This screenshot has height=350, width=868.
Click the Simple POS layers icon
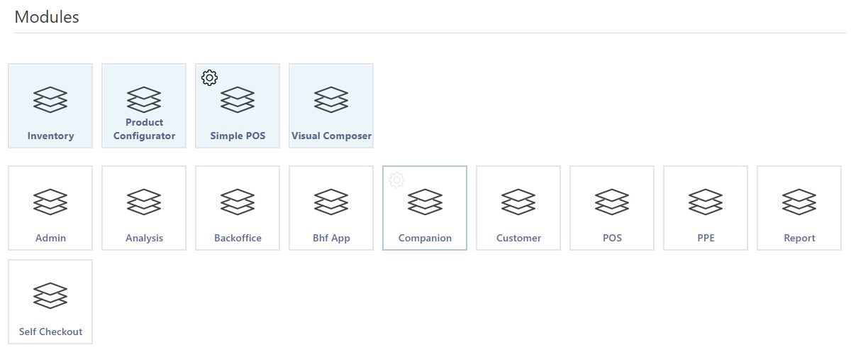238,99
